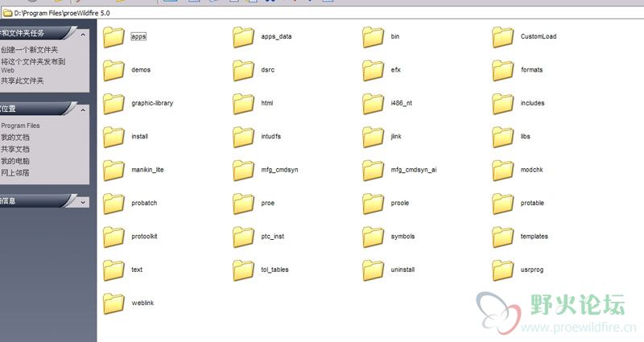Select the symbols folder icon

click(x=373, y=237)
